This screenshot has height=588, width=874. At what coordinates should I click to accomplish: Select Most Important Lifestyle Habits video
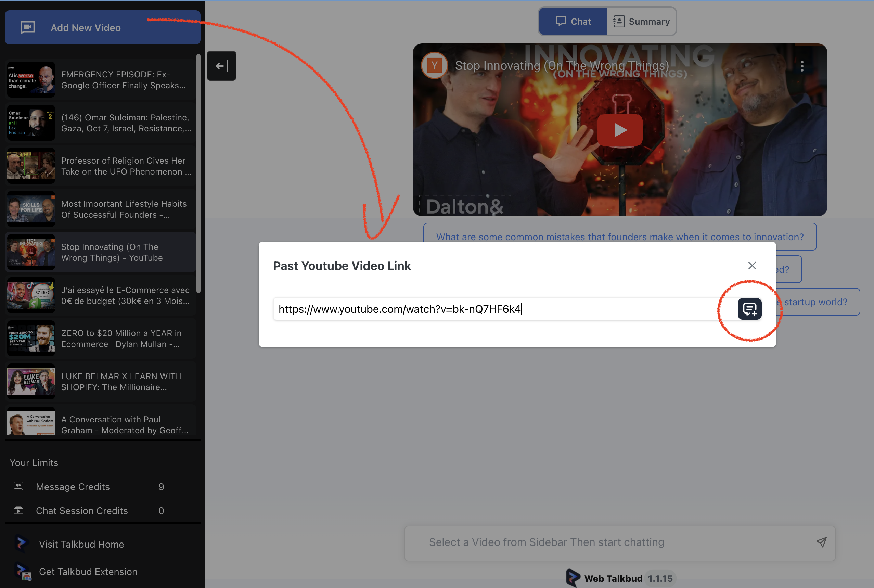[x=101, y=209]
